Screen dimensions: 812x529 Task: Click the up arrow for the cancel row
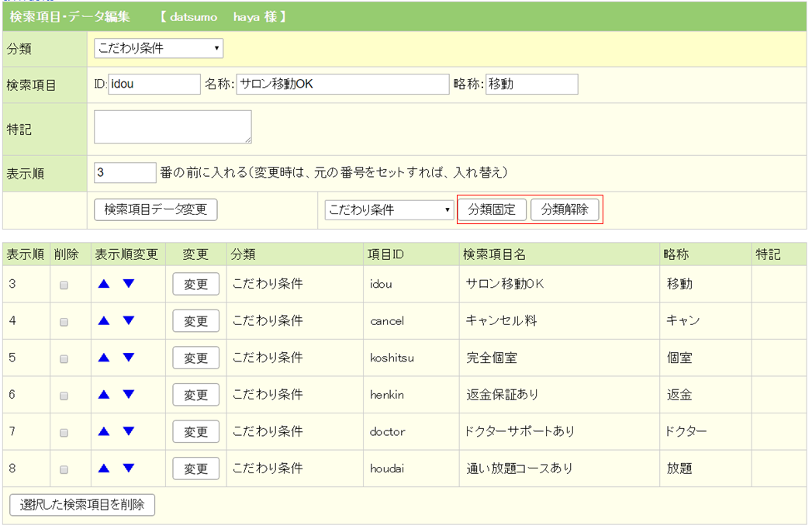pyautogui.click(x=104, y=320)
